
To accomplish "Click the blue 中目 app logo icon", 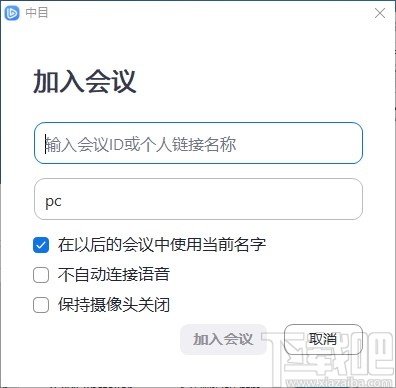I will click(x=12, y=13).
